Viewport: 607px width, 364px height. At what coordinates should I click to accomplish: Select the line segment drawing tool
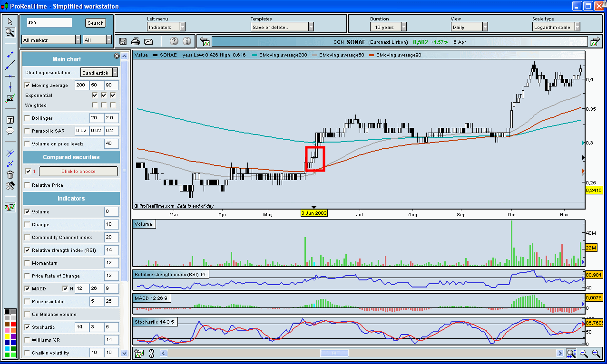click(x=10, y=55)
